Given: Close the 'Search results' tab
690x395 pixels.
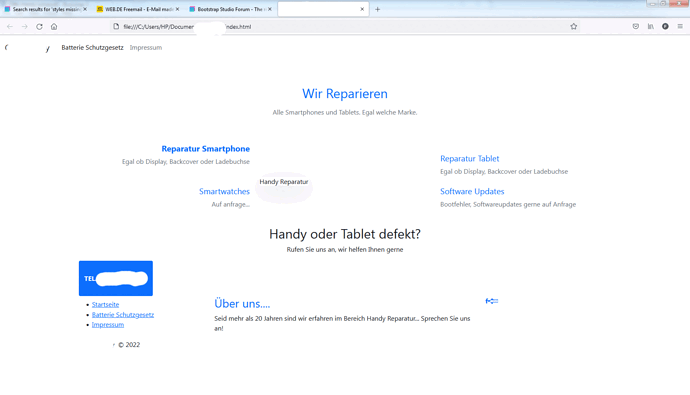Looking at the screenshot, I should (x=85, y=9).
